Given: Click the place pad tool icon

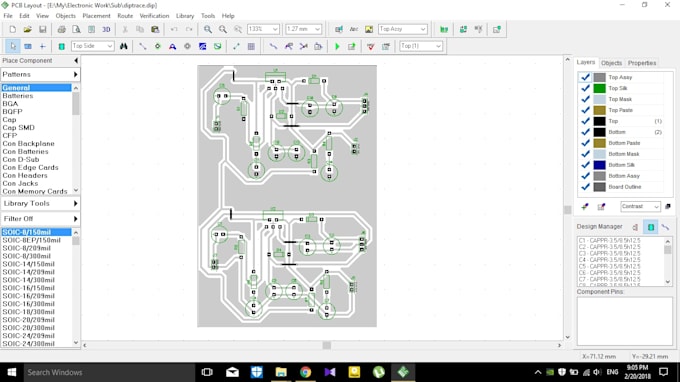Looking at the screenshot, I should [x=157, y=46].
